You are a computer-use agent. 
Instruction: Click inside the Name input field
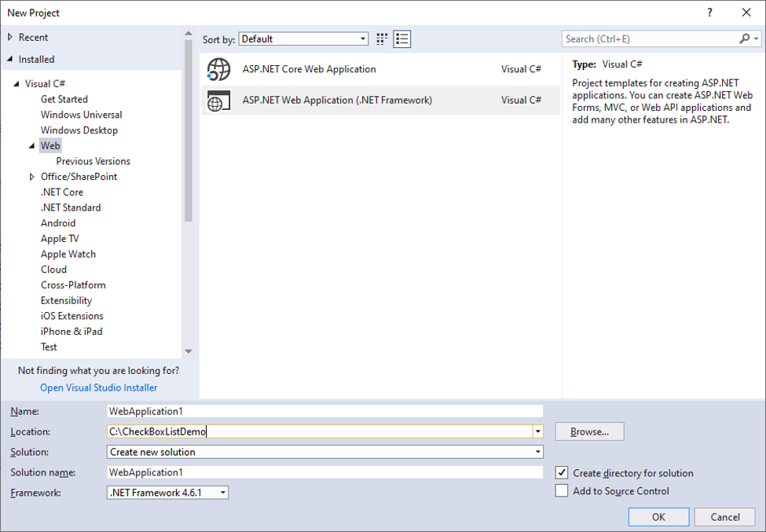(x=314, y=410)
